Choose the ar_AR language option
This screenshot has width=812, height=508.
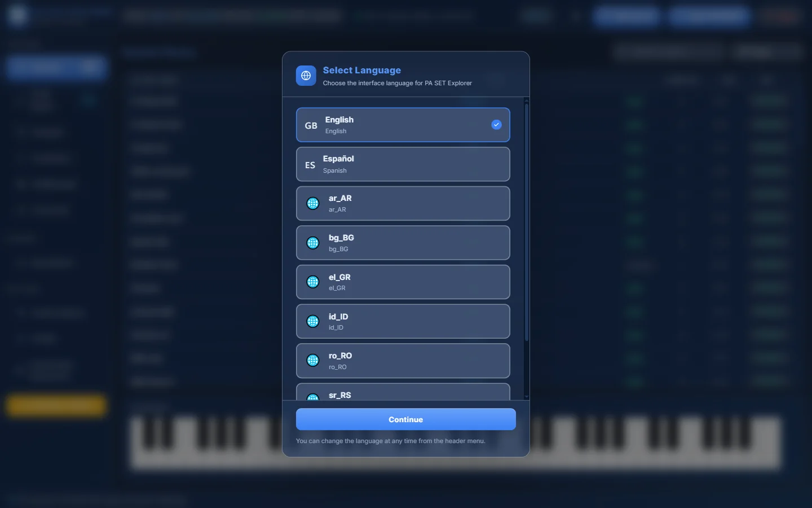403,203
